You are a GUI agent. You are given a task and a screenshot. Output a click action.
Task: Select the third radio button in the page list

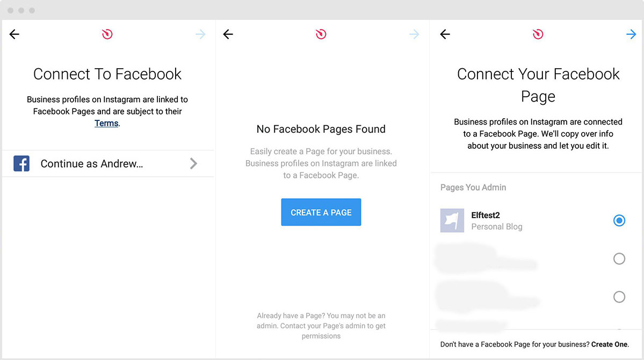619,297
